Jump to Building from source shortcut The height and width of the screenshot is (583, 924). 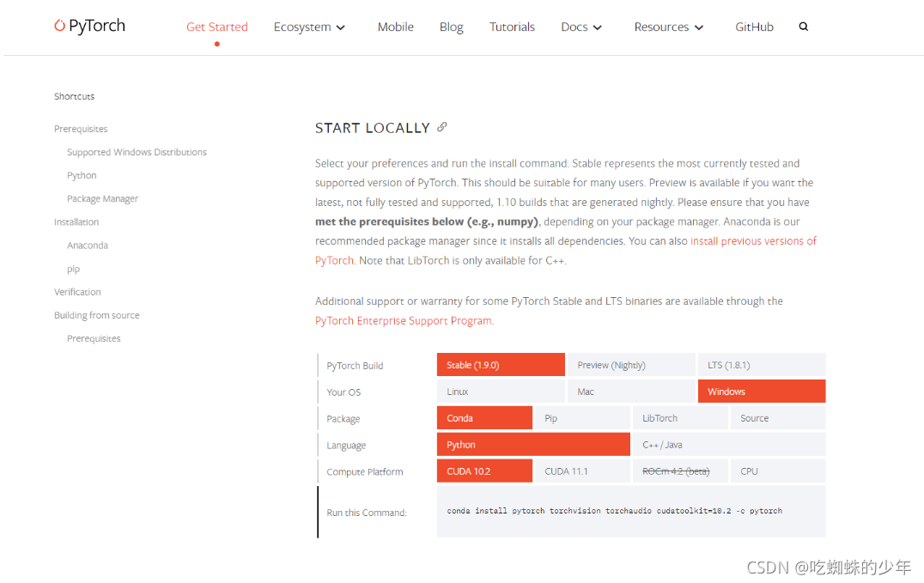coord(97,315)
